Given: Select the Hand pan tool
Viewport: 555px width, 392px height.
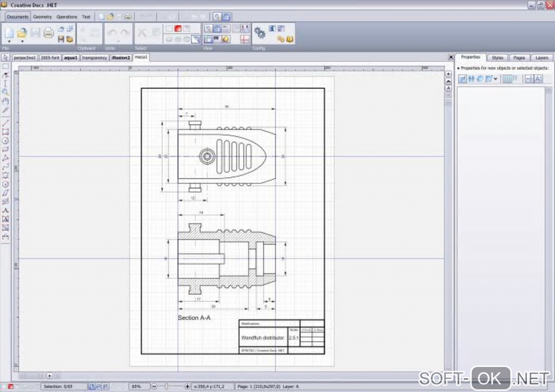Looking at the screenshot, I should point(5,101).
